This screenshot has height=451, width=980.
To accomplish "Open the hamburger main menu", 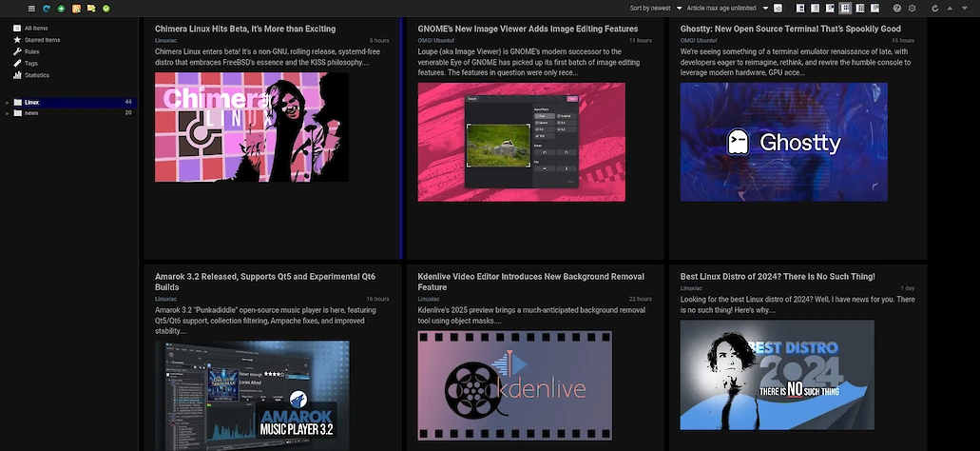I will click(32, 9).
